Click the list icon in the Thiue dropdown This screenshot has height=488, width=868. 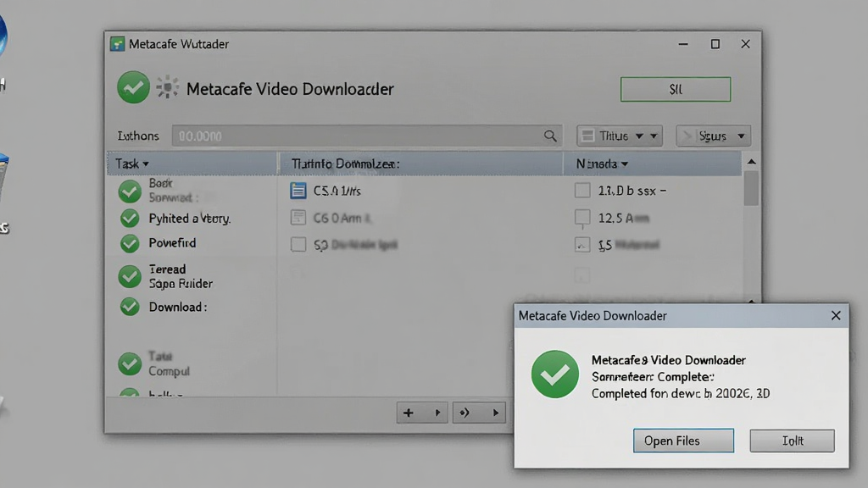click(588, 136)
